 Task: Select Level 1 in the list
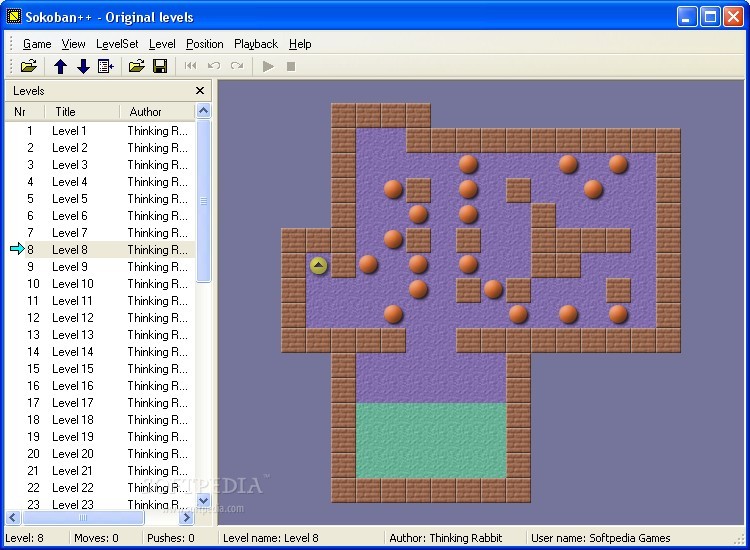pos(100,131)
